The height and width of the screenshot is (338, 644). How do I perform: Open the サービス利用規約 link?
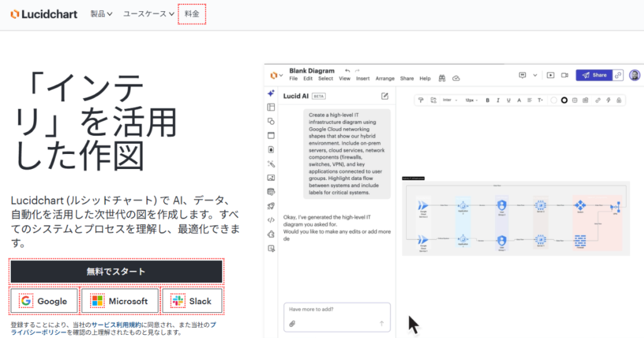[x=116, y=324]
